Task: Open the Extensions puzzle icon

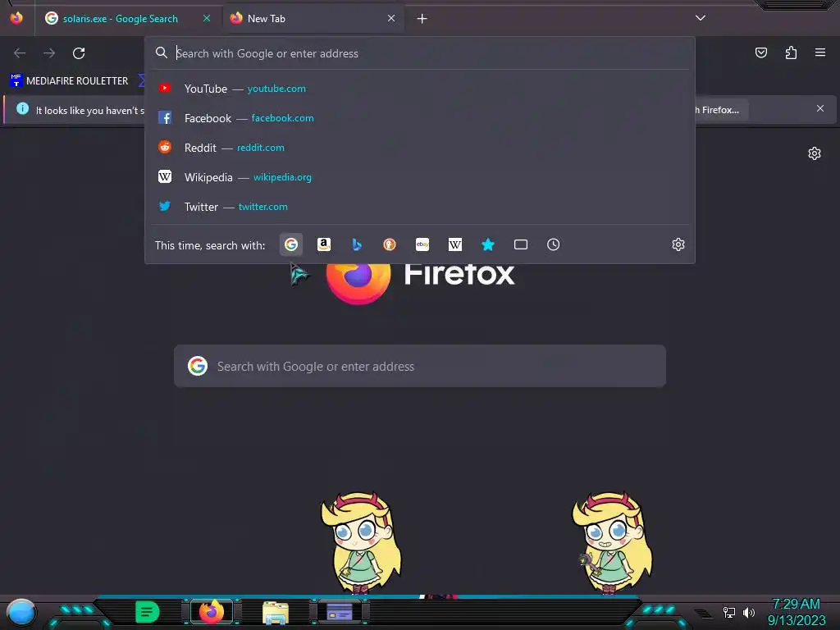Action: [791, 53]
